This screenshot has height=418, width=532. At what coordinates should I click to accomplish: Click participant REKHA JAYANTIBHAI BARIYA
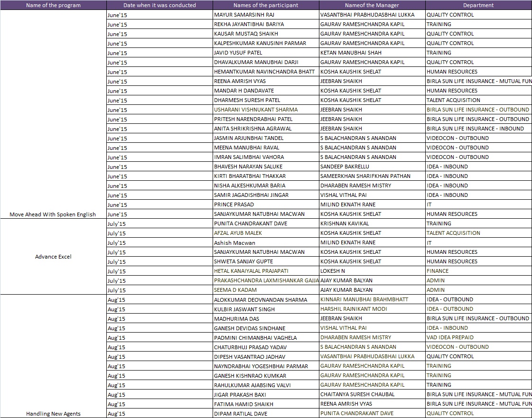[x=266, y=24]
